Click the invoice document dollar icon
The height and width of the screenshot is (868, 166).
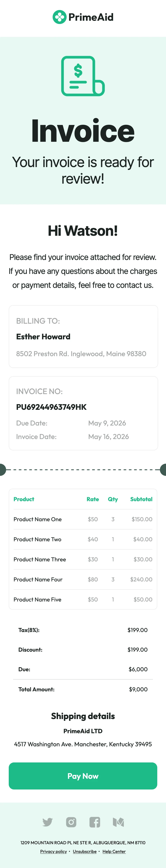coord(83,76)
